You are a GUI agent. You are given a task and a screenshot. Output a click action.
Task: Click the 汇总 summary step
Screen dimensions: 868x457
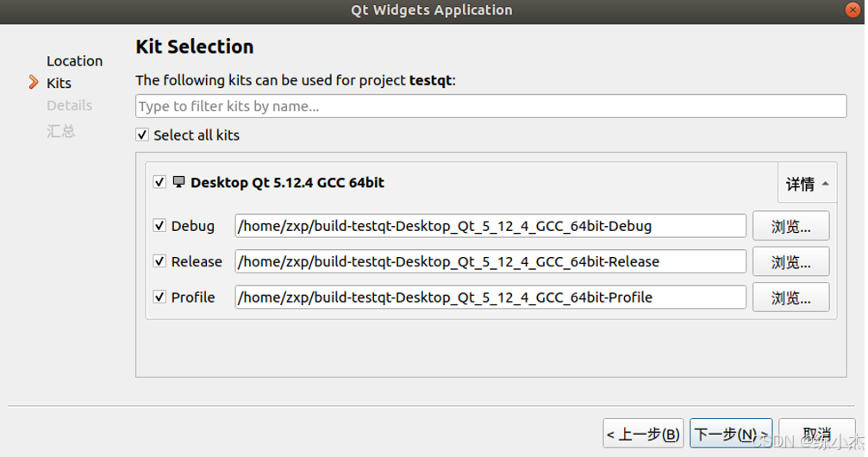(61, 131)
